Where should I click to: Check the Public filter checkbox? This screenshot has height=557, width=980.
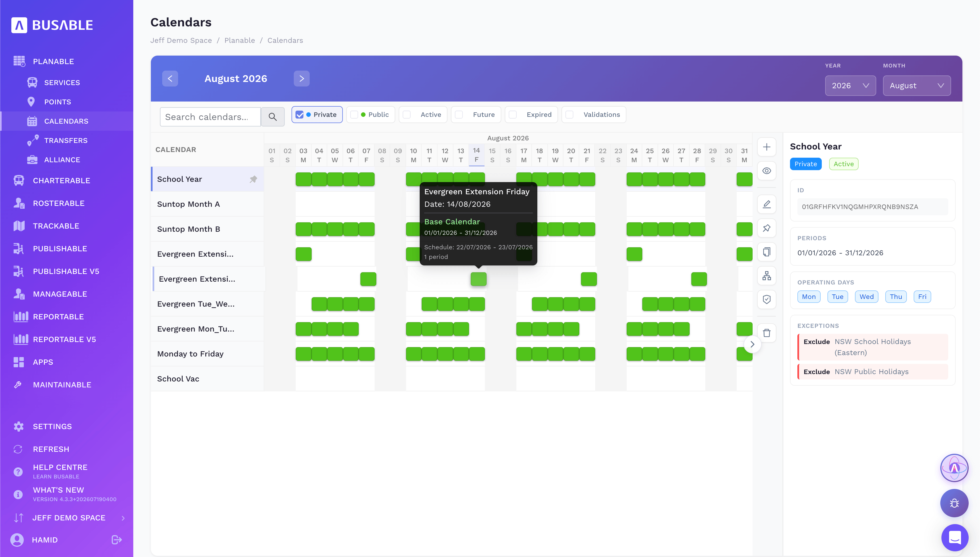354,115
